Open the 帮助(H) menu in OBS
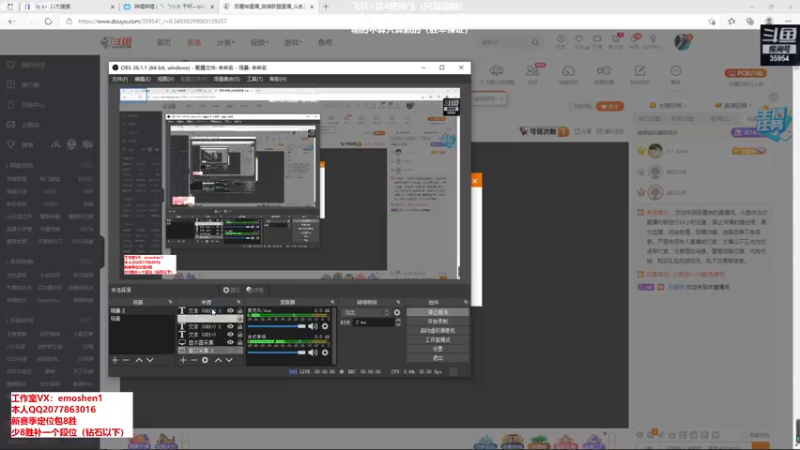 [278, 79]
